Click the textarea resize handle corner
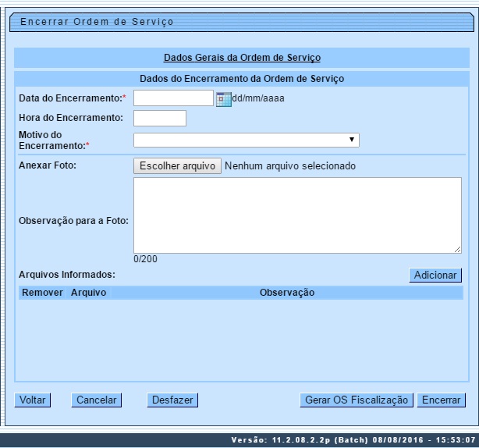Screen dimensions: 479x448 tap(458, 249)
